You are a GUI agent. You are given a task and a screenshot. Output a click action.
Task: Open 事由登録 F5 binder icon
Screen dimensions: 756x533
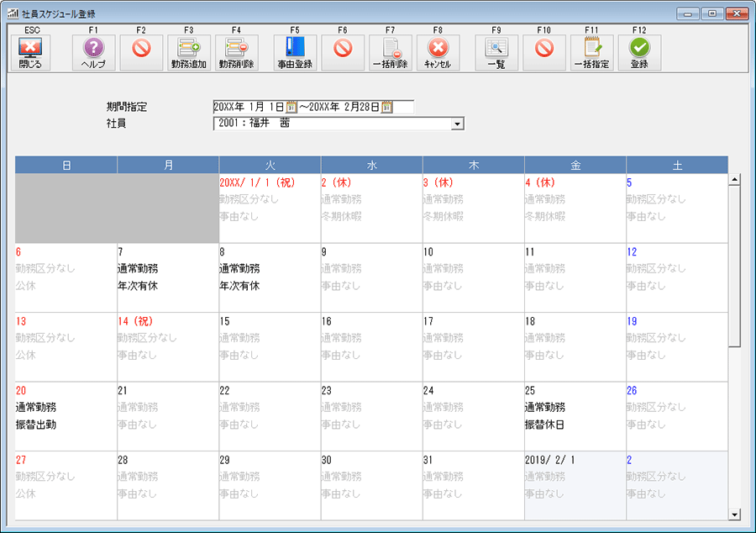click(295, 53)
